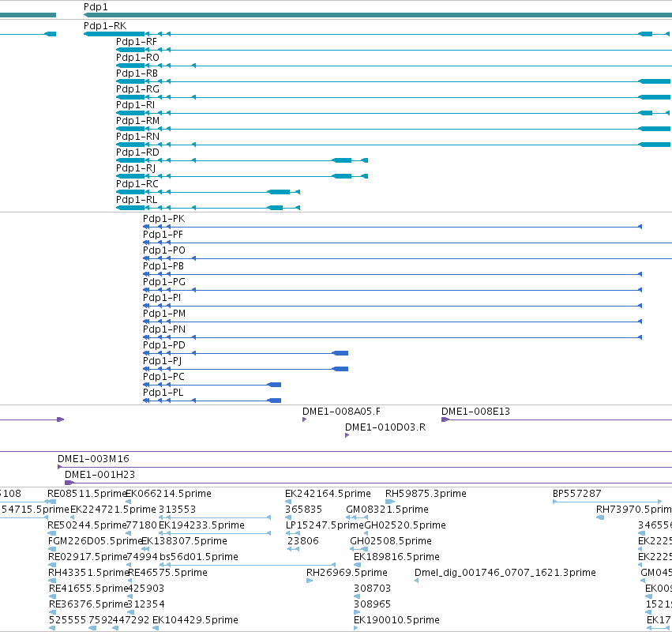Select the Pdp1-PK protein label

coord(163,219)
